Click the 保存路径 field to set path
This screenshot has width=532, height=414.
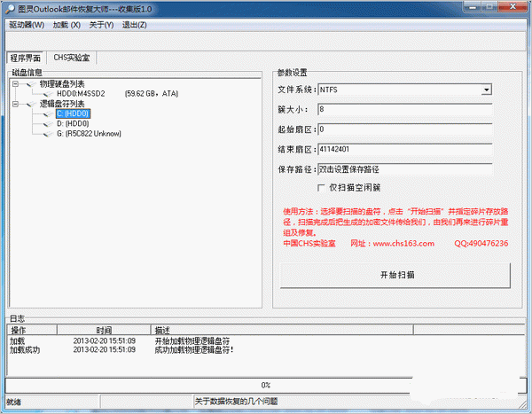coord(405,169)
